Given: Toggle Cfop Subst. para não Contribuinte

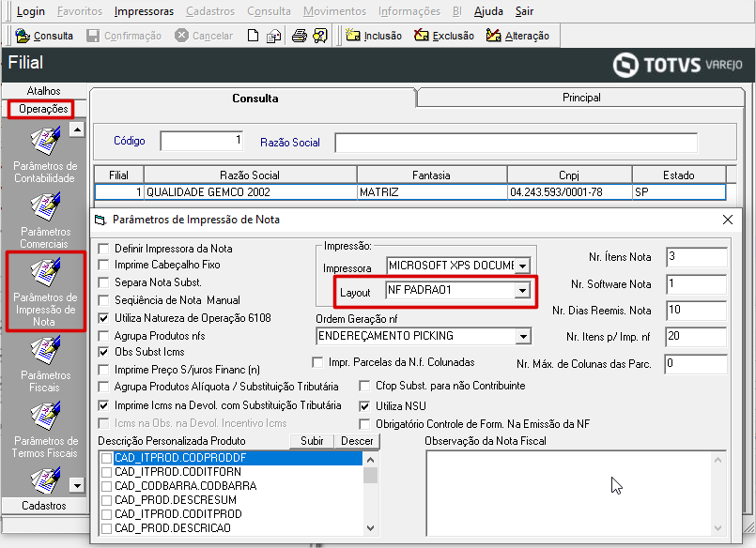Looking at the screenshot, I should 364,386.
